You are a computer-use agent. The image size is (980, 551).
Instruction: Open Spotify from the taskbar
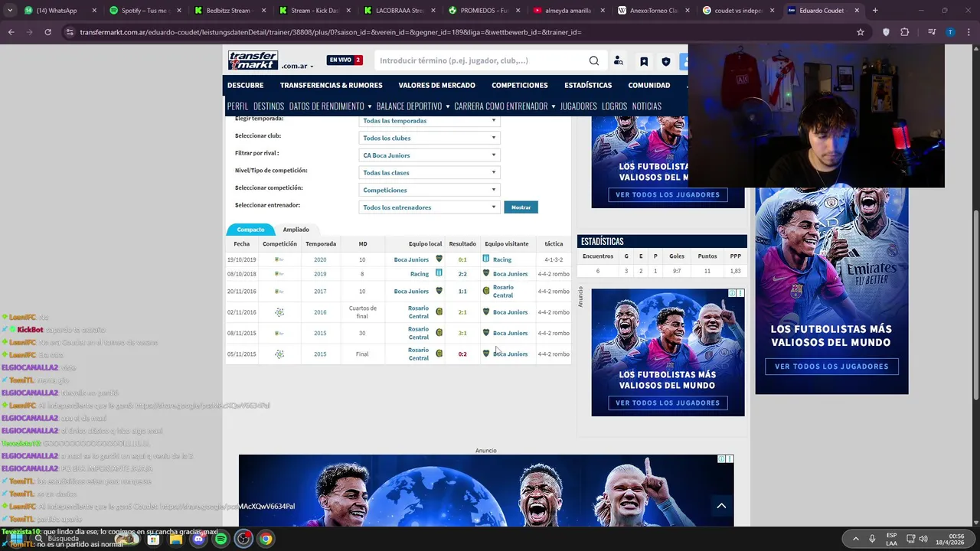pos(220,539)
